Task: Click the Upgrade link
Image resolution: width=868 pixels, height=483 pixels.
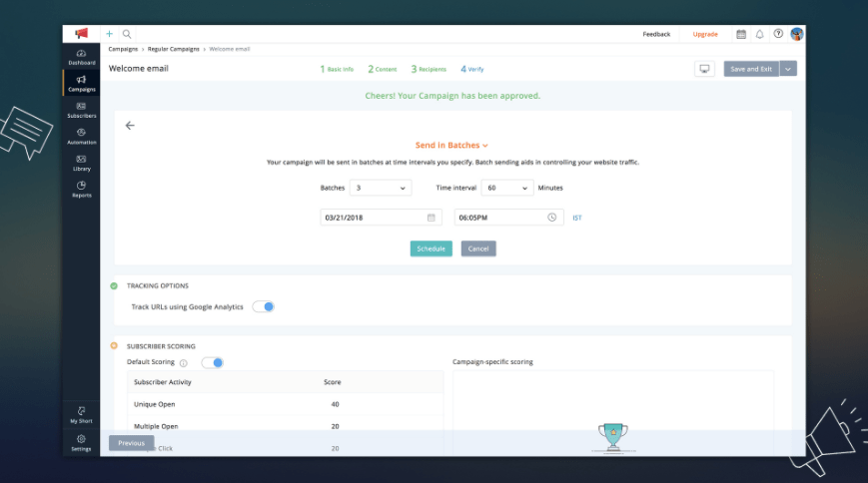Action: point(705,34)
